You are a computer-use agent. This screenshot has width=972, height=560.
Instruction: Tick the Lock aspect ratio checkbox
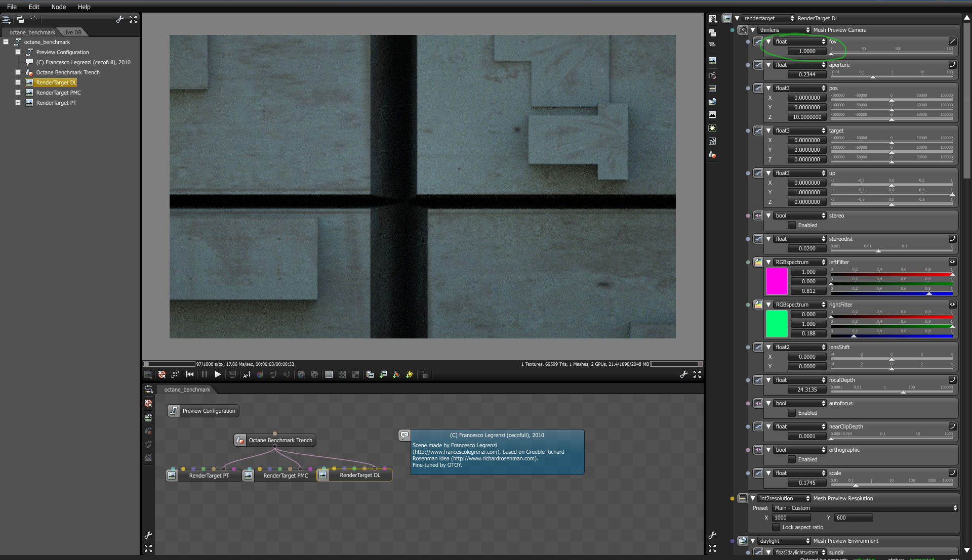point(776,527)
